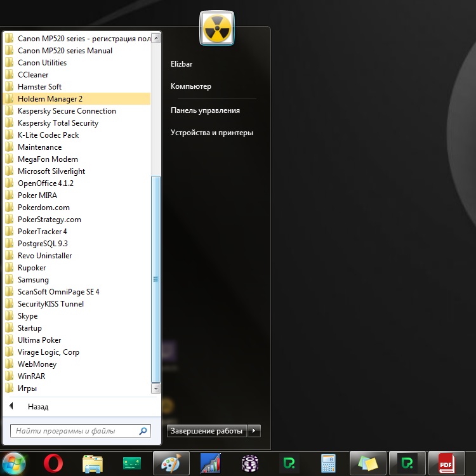This screenshot has width=476, height=476.
Task: Click the scrollbar down arrow
Action: pos(155,388)
